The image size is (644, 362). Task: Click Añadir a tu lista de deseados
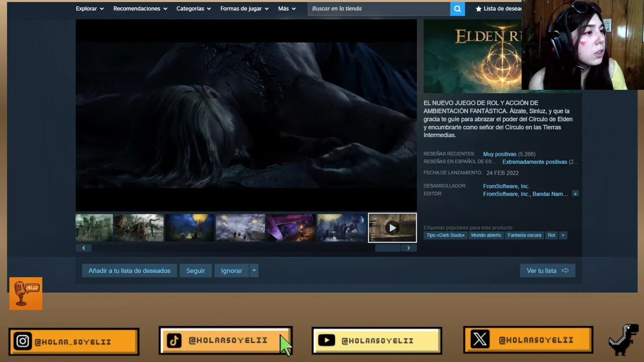[x=129, y=270]
